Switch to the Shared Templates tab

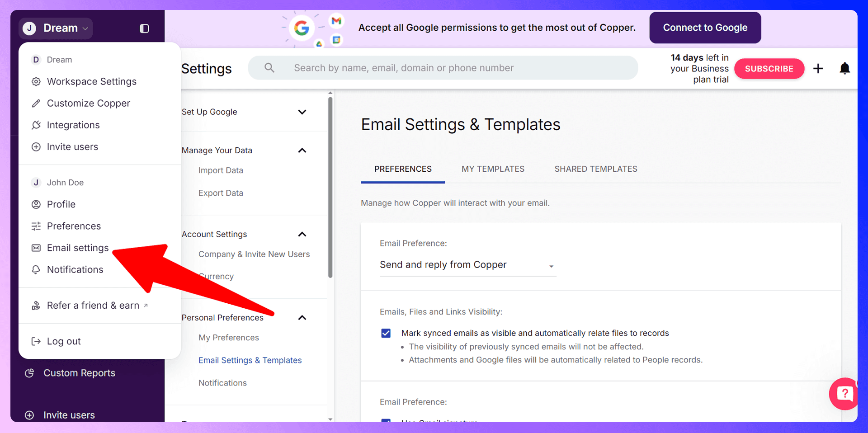[596, 169]
